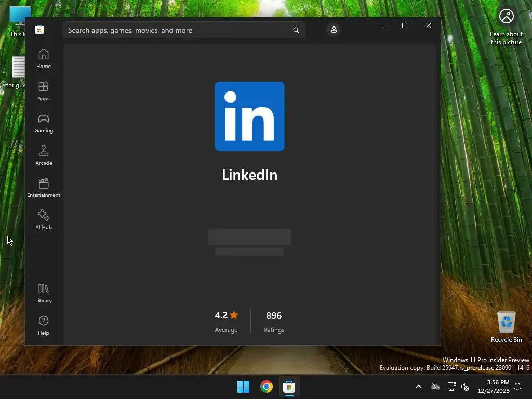This screenshot has height=399, width=532.
Task: Open the Windows Start menu
Action: (x=243, y=387)
